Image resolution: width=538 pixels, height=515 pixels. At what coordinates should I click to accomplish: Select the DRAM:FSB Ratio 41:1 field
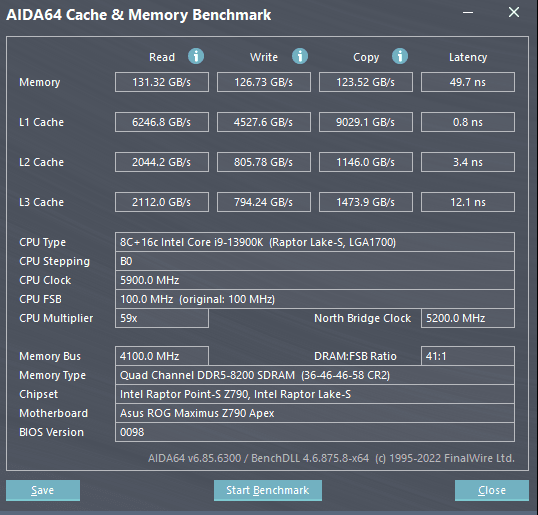[x=468, y=356]
